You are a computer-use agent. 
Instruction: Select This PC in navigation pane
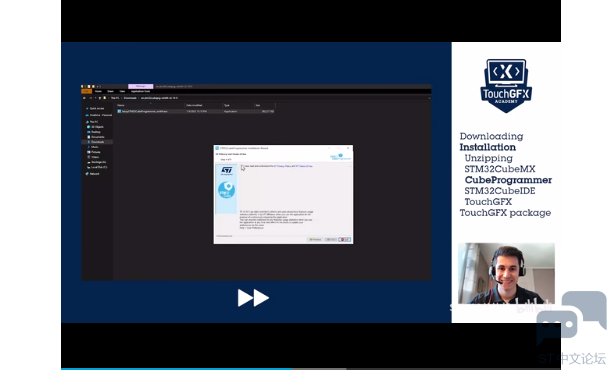click(93, 122)
